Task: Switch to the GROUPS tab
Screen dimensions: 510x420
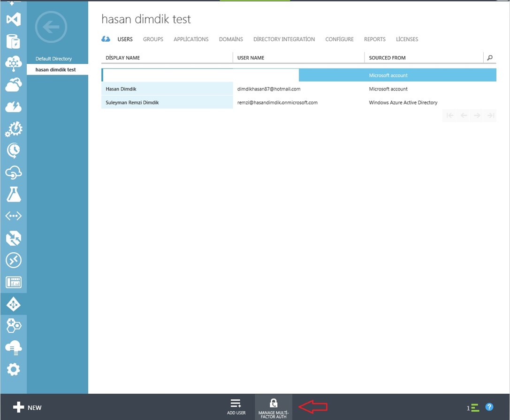Action: [153, 39]
